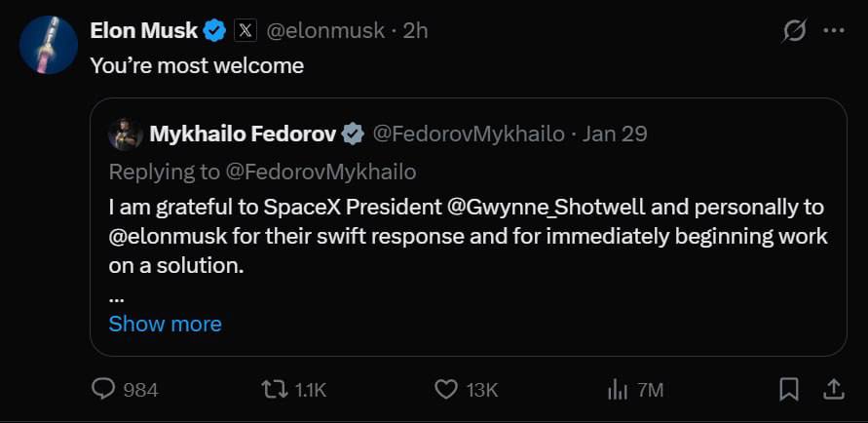The height and width of the screenshot is (423, 868).
Task: Open the Elon Musk display name link
Action: 143,30
